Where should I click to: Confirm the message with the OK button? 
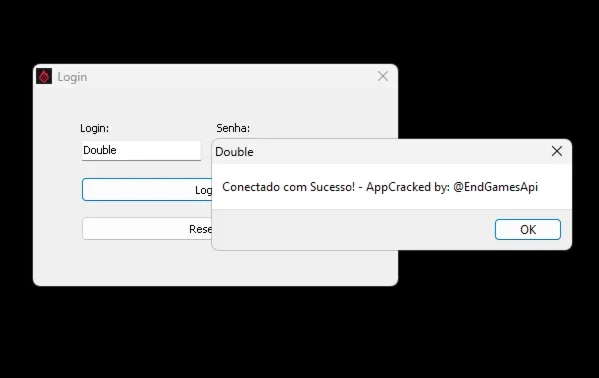[528, 229]
